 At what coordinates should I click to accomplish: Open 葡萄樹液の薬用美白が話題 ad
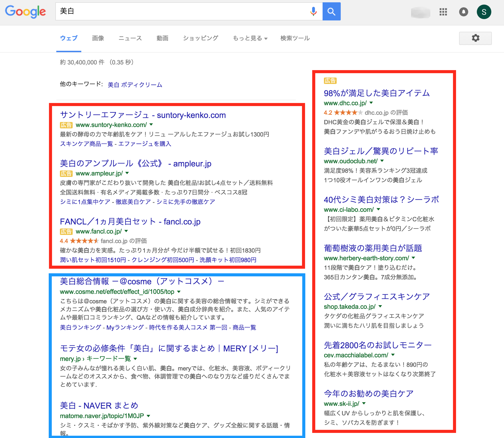point(373,248)
